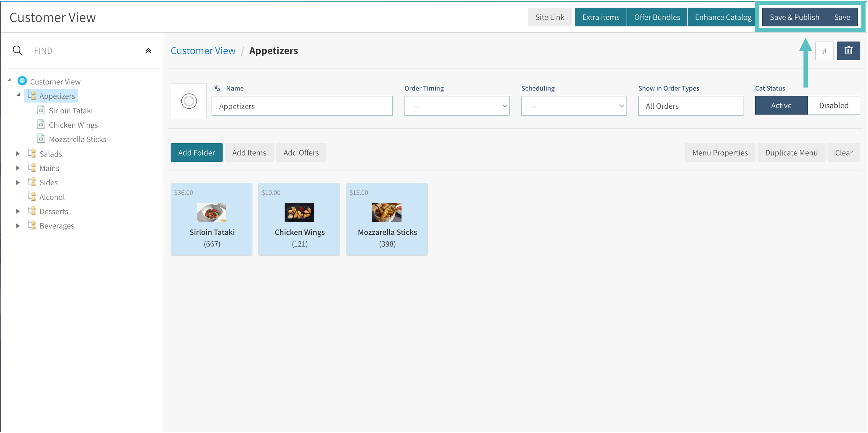Screen dimensions: 868x433
Task: Click the Name input field
Action: coord(302,106)
